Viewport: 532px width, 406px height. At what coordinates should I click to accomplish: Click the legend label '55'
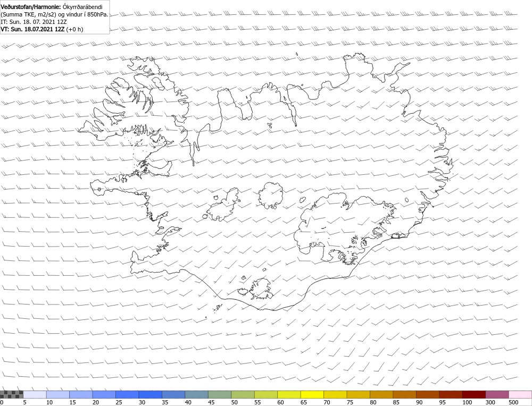(257, 402)
